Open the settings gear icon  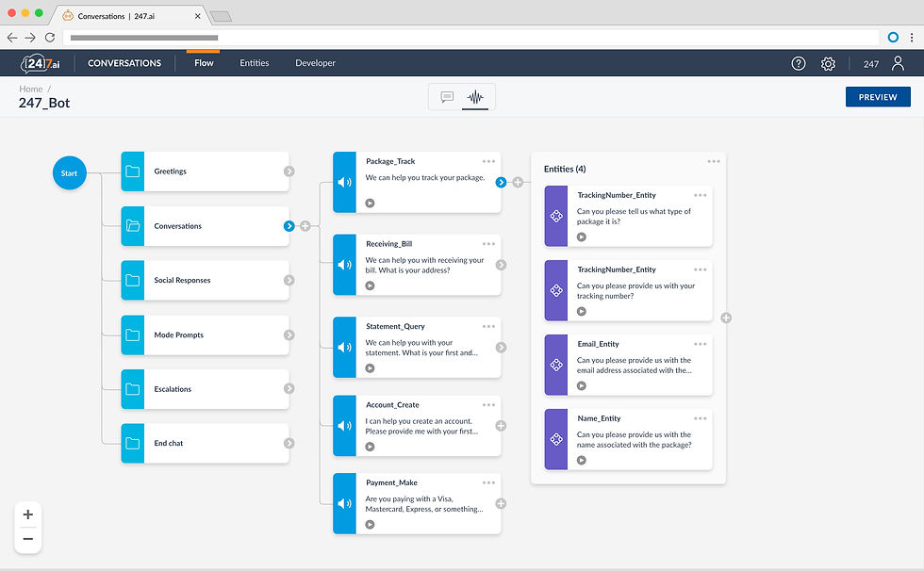tap(828, 63)
